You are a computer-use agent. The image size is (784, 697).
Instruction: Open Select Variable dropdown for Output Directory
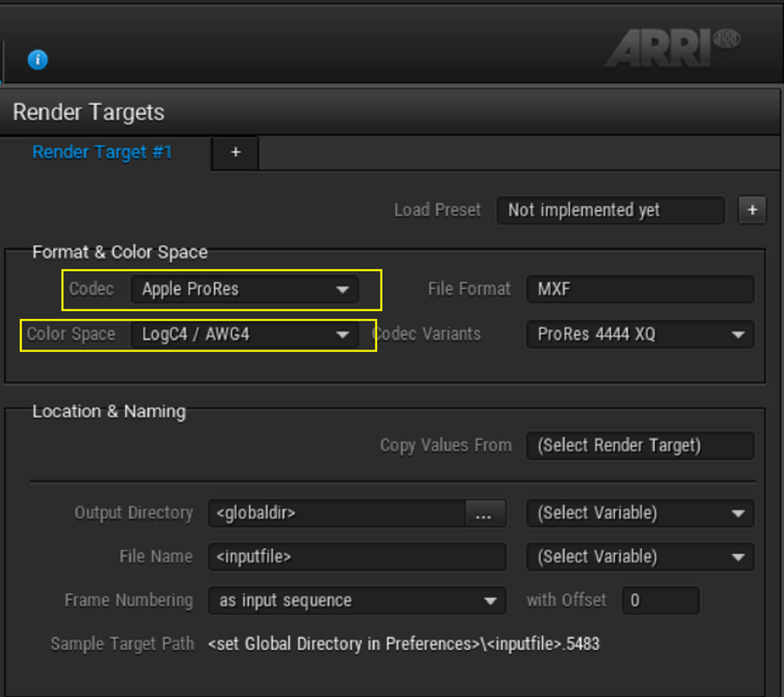click(640, 513)
